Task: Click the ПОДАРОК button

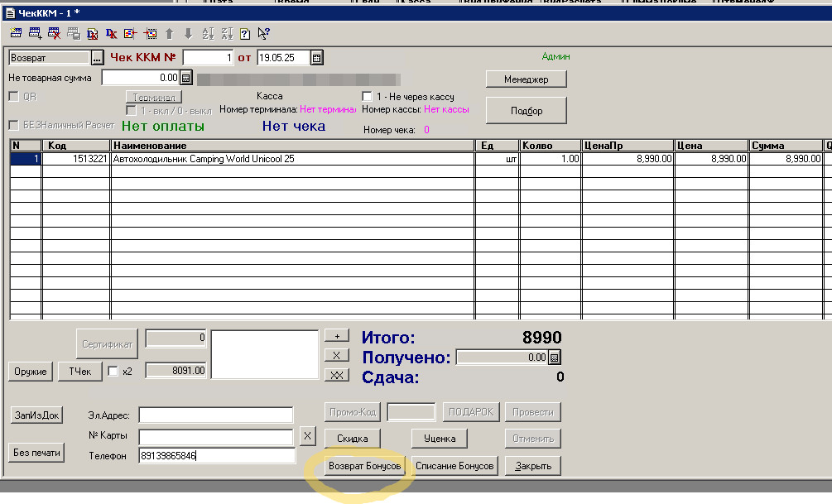Action: (471, 412)
